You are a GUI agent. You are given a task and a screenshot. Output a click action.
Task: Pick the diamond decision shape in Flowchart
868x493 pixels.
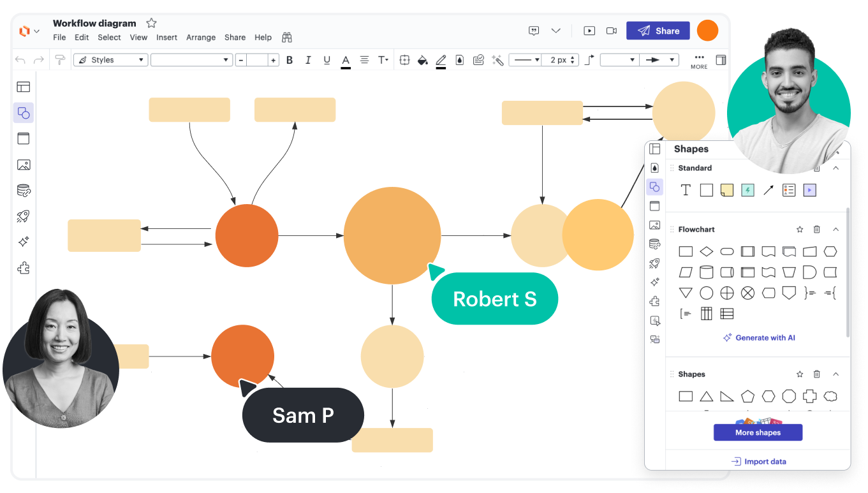coord(706,251)
